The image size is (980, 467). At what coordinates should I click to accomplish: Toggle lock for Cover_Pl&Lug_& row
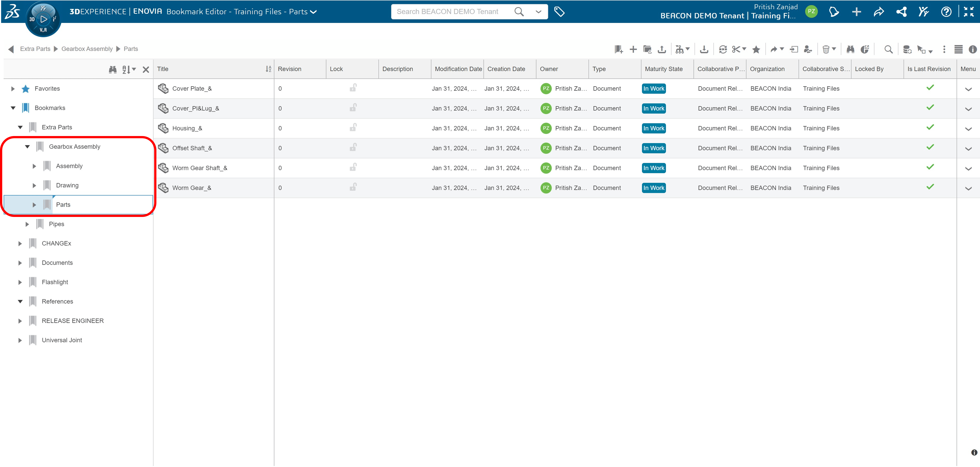coord(353,108)
